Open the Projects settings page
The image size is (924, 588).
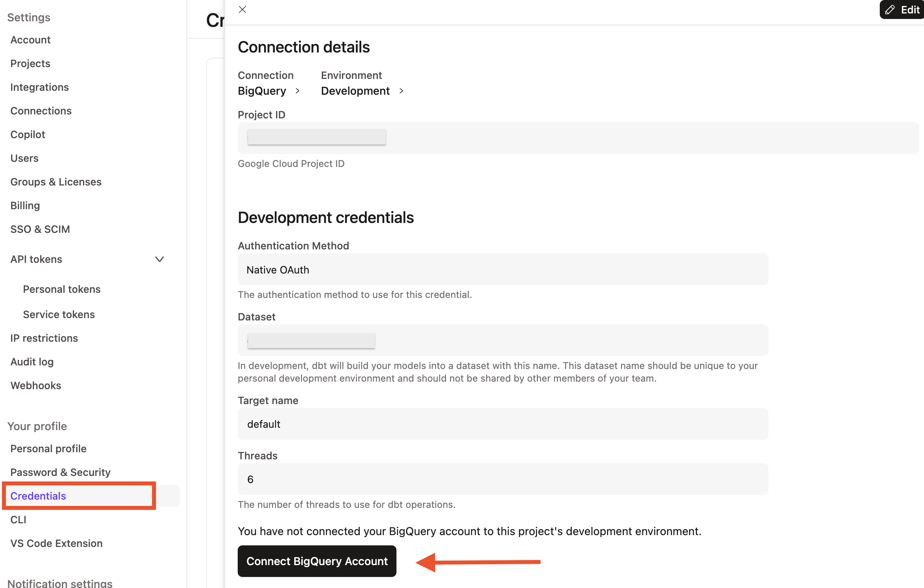tap(30, 63)
